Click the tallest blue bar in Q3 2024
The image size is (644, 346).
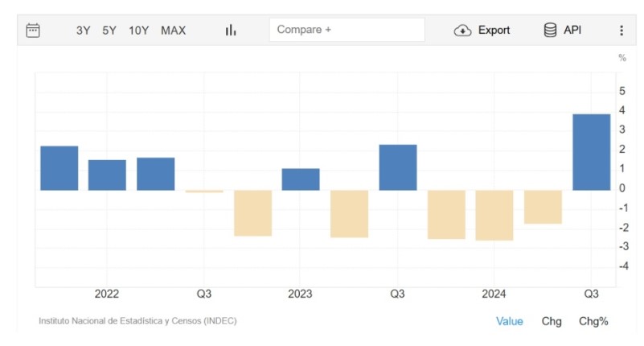click(x=591, y=152)
